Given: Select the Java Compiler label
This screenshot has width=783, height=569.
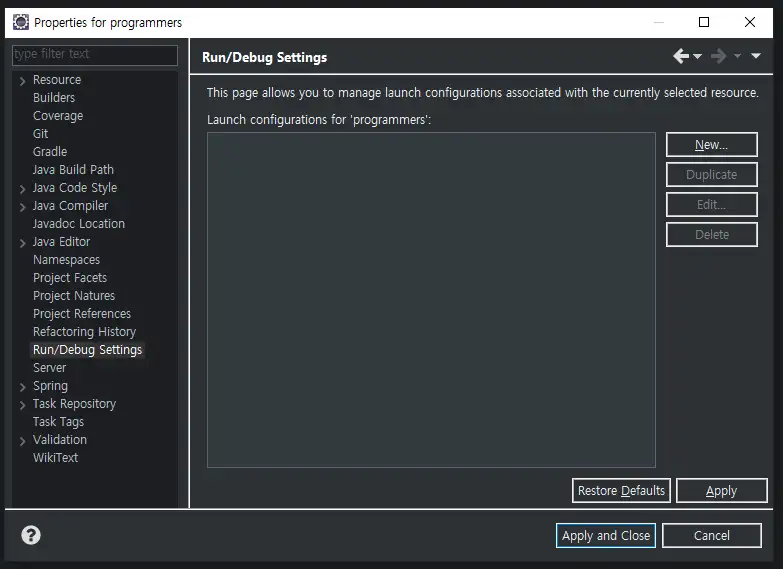Looking at the screenshot, I should [x=70, y=205].
